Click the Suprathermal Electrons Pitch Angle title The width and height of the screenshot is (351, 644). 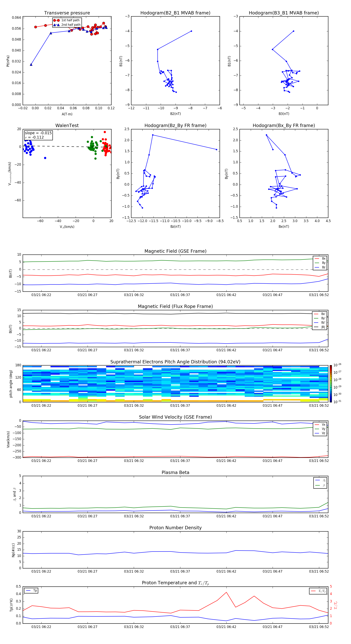click(175, 362)
